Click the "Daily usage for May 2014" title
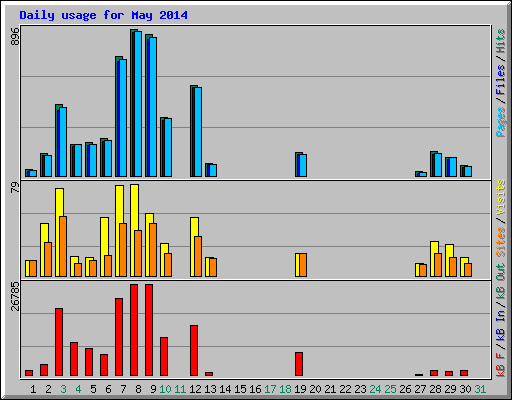 point(103,15)
